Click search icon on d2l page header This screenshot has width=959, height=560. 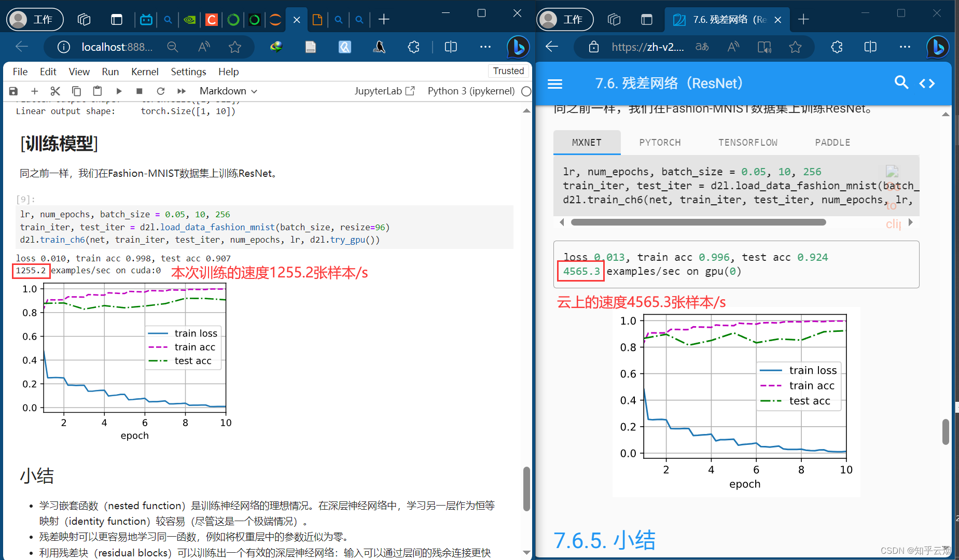pyautogui.click(x=901, y=83)
